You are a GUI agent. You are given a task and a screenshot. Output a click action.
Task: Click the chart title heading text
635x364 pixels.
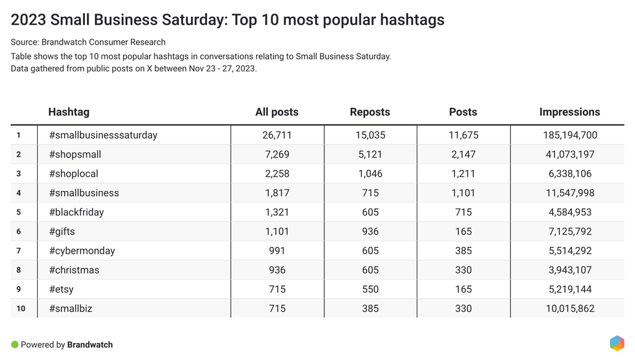coord(228,20)
